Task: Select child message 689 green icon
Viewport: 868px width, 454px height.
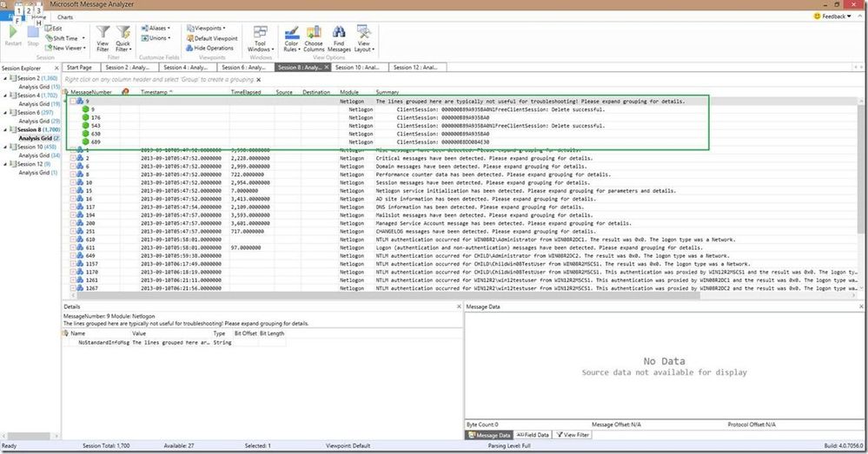Action: coord(85,142)
